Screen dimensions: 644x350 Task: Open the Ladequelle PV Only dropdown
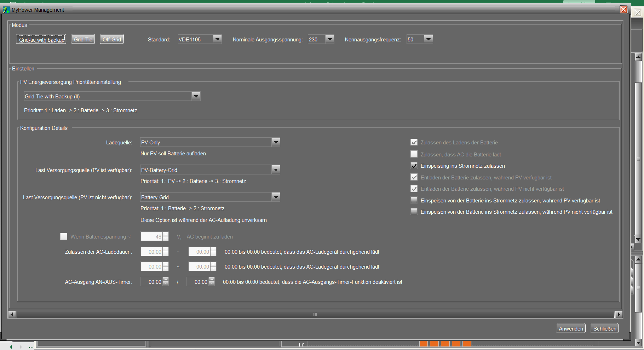pos(276,142)
